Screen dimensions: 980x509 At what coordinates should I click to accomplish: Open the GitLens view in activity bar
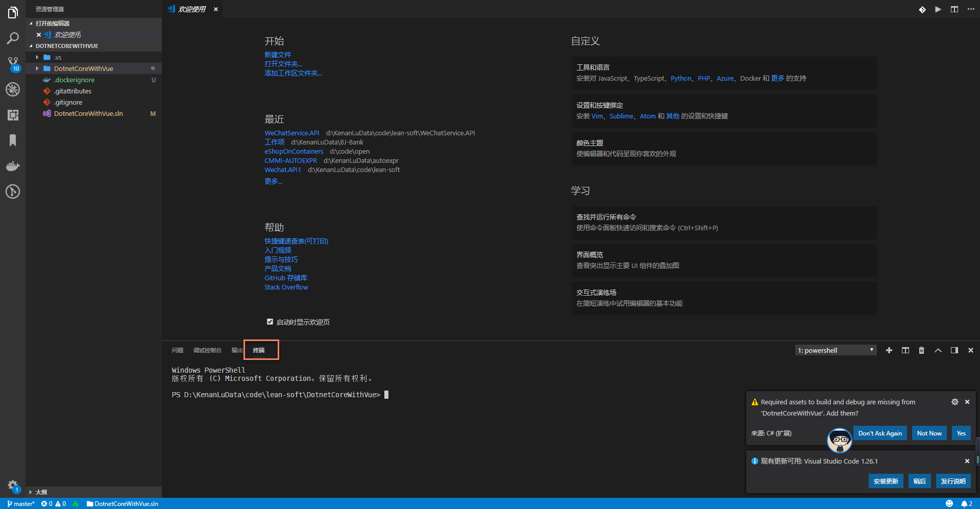click(x=13, y=191)
